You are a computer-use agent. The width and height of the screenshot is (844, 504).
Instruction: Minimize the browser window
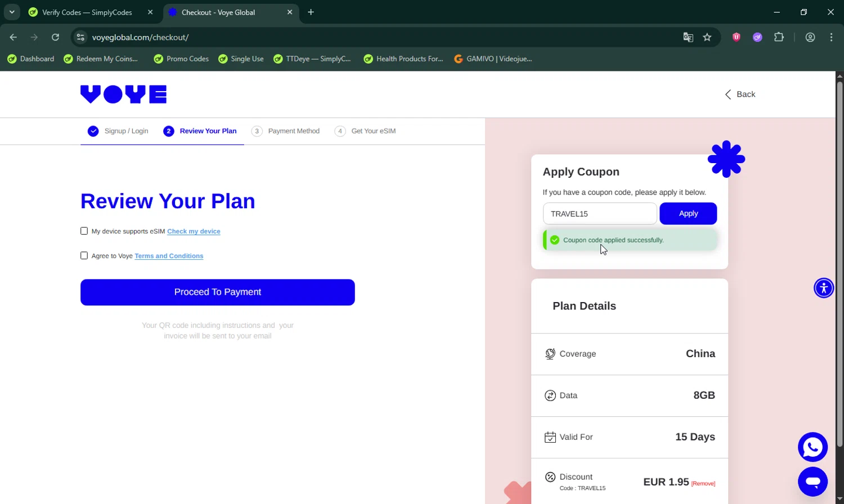[777, 12]
